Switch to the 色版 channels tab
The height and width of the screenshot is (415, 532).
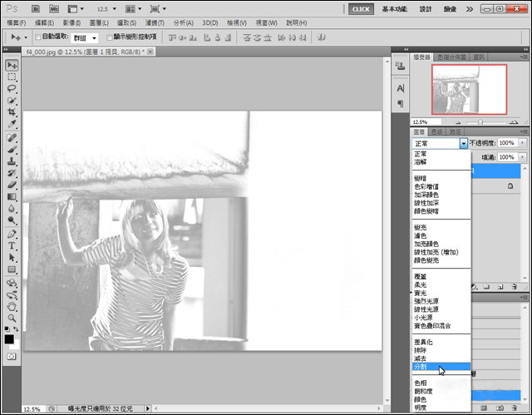coord(437,131)
